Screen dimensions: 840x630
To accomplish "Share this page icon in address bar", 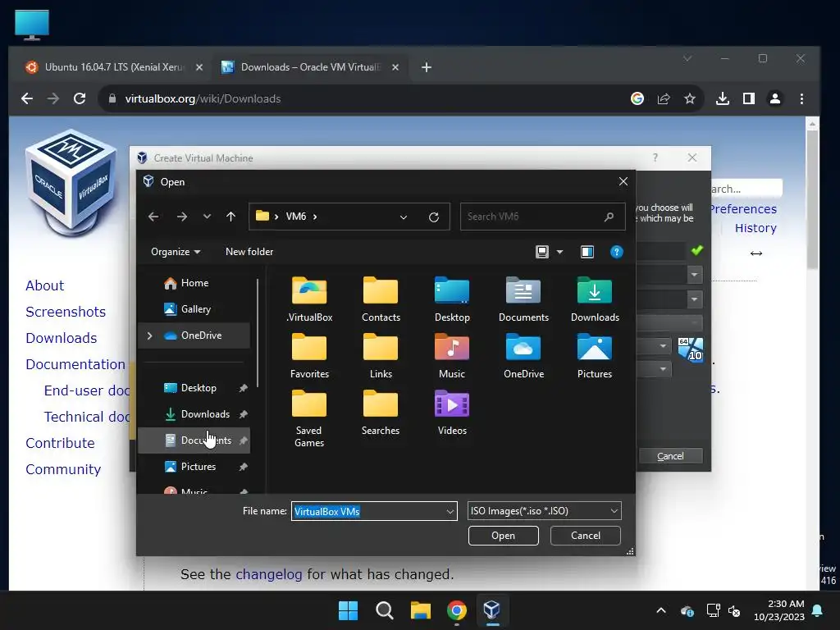I will click(664, 98).
